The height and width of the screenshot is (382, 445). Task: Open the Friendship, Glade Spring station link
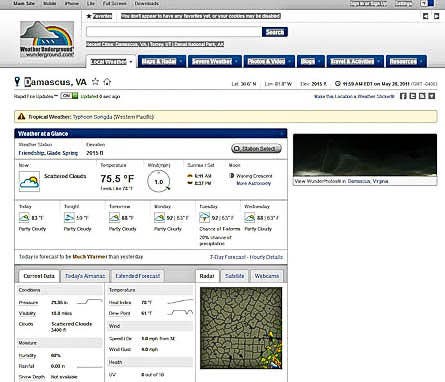point(48,153)
